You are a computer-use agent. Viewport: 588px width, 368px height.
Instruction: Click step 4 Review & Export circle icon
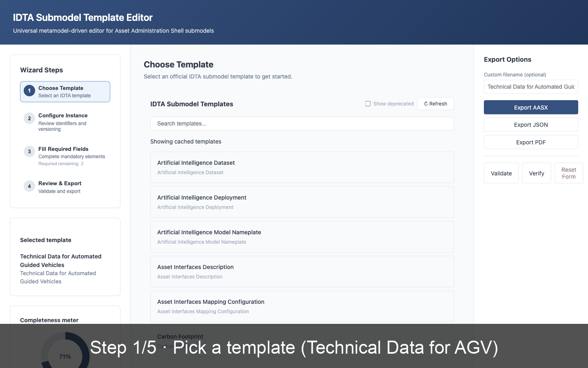[29, 186]
